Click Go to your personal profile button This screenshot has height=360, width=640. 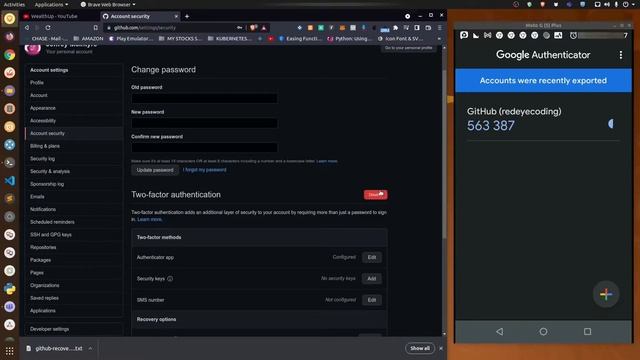tap(408, 48)
